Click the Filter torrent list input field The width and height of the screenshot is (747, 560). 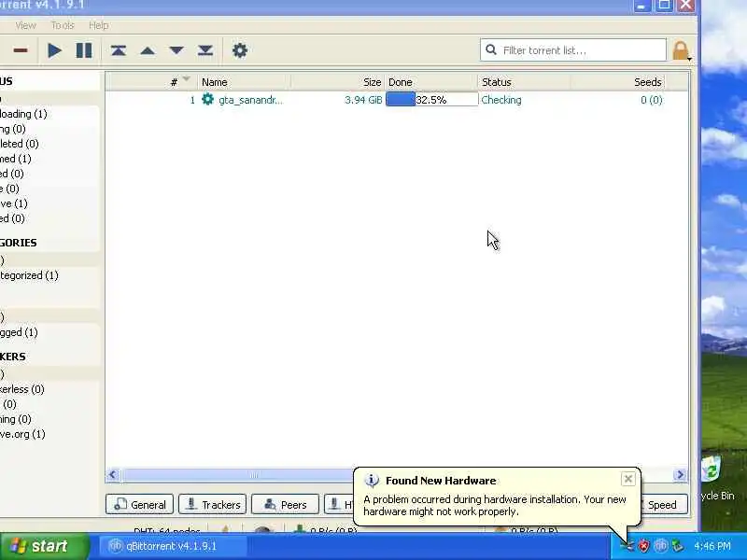click(x=573, y=50)
